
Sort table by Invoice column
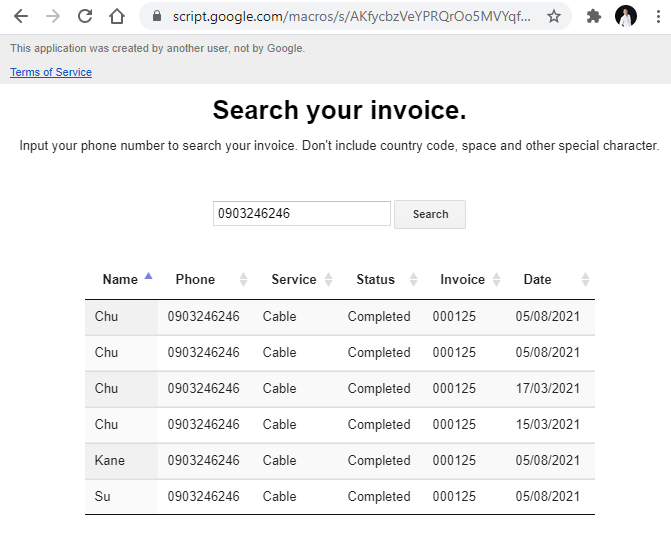[462, 279]
